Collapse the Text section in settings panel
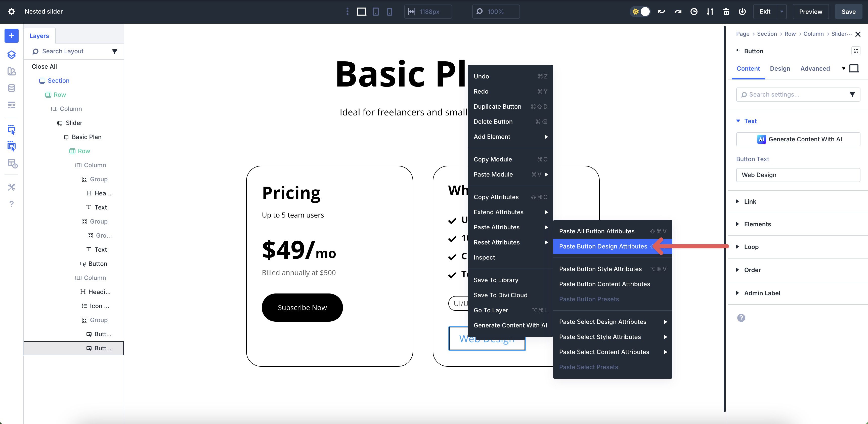The image size is (868, 424). (751, 121)
